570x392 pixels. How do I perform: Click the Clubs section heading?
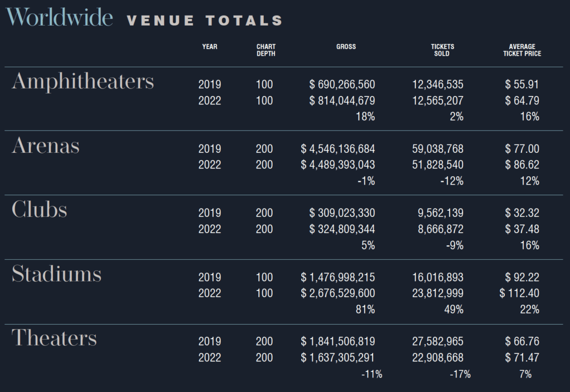tap(40, 210)
